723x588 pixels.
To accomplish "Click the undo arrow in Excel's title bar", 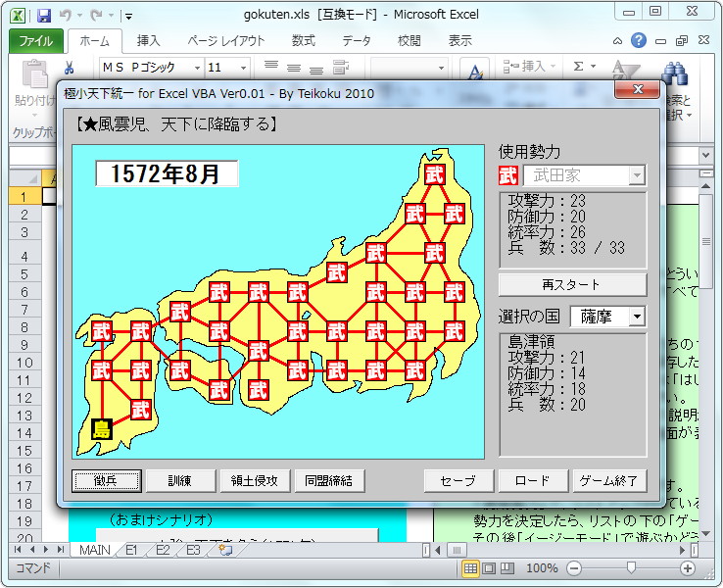I will [x=65, y=16].
